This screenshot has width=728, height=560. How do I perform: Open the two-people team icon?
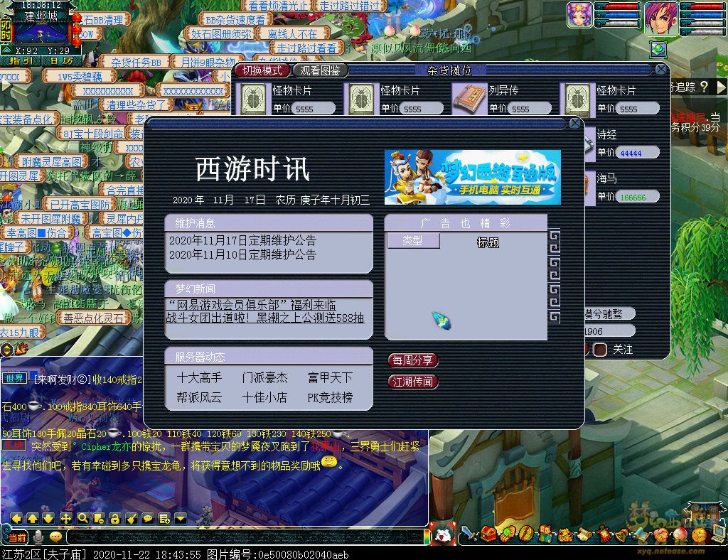tap(545, 534)
